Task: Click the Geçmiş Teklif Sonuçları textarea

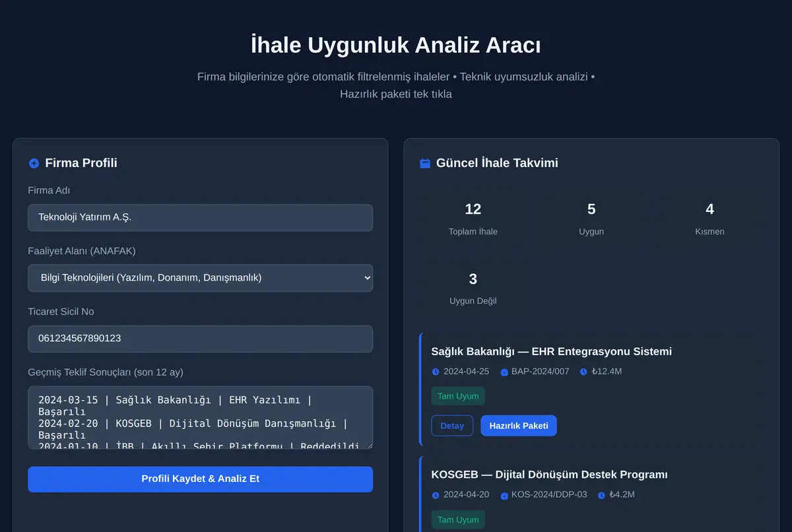Action: coord(200,418)
